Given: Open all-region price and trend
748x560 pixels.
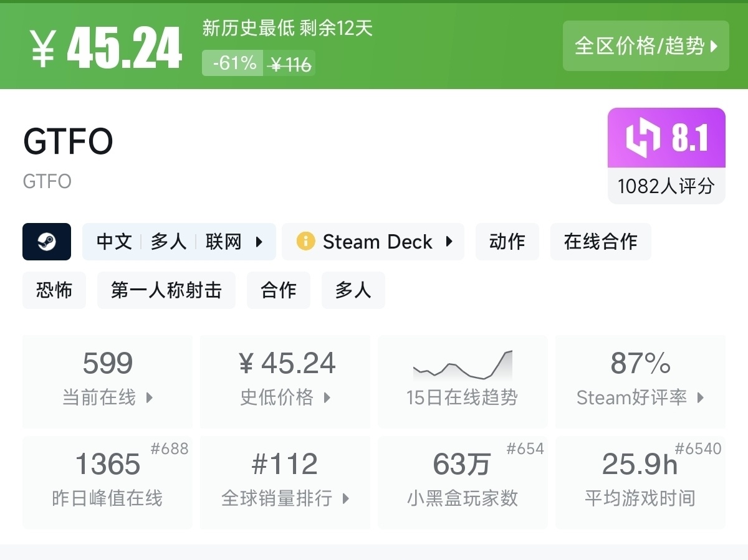Looking at the screenshot, I should [646, 45].
